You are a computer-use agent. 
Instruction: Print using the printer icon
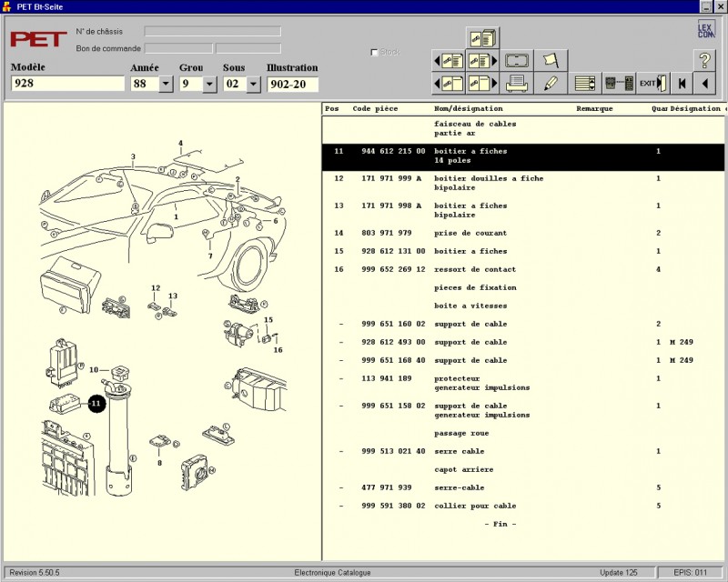click(517, 84)
